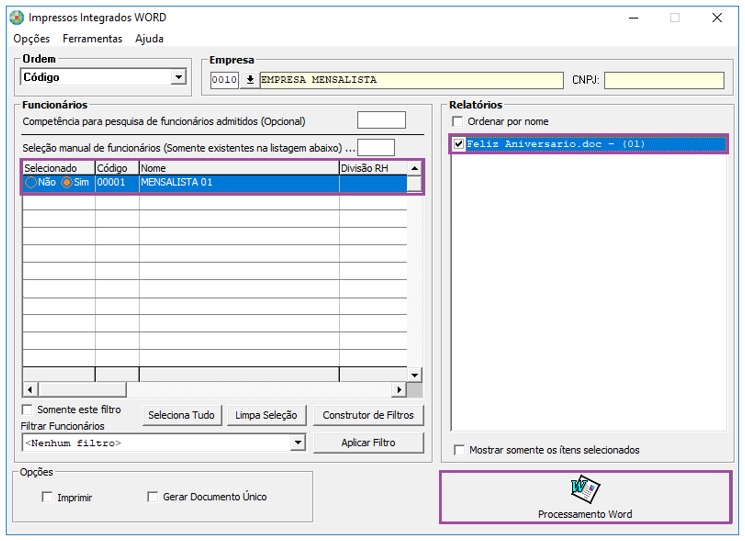Click the Competência para pesquisa input box
The width and height of the screenshot is (745, 541).
[382, 120]
